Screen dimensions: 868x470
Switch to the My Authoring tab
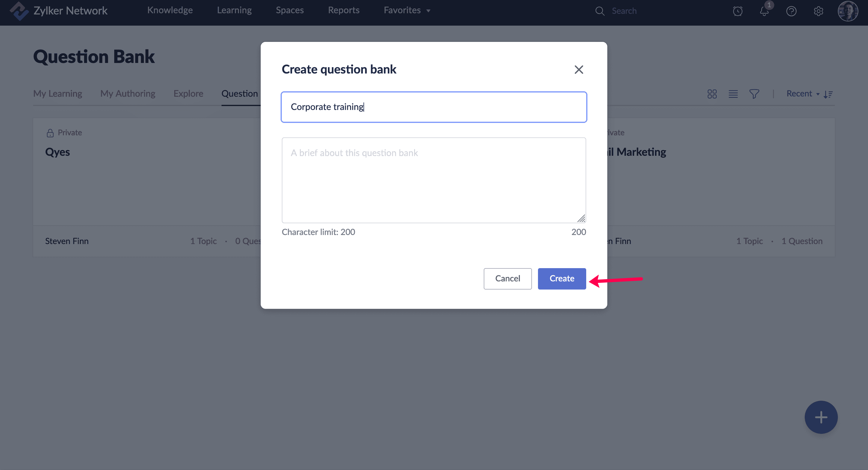(x=128, y=94)
